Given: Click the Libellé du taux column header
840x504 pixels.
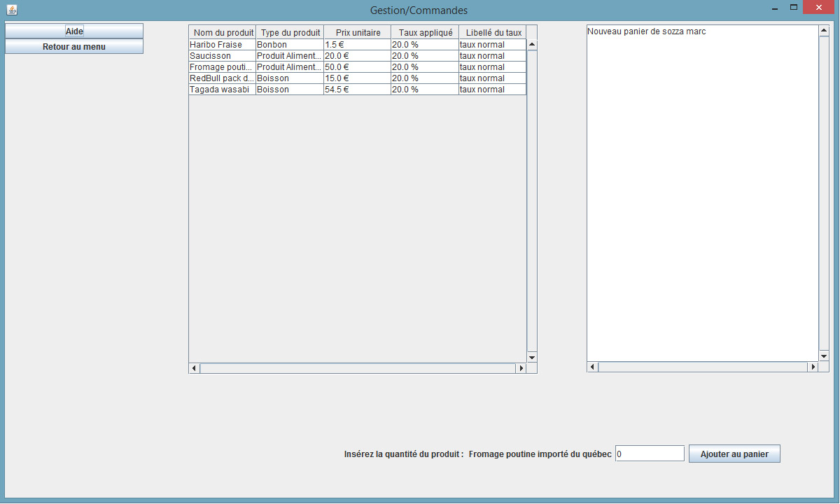Looking at the screenshot, I should pyautogui.click(x=493, y=33).
